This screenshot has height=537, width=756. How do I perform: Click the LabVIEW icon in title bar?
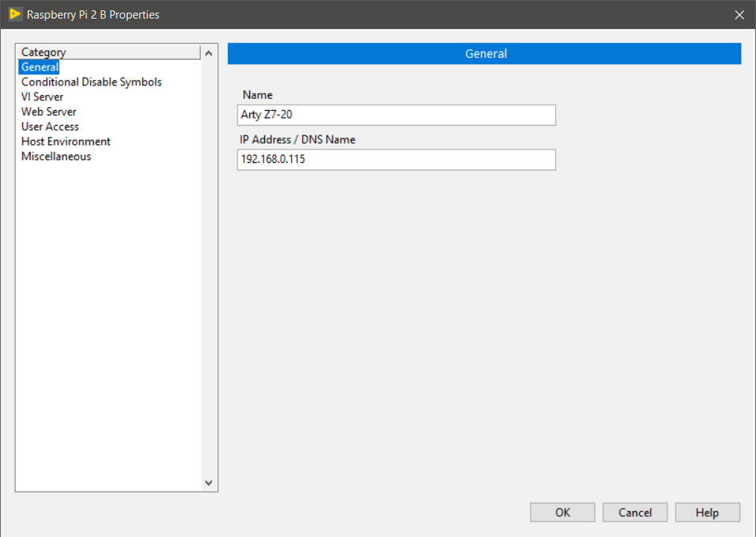pos(15,14)
